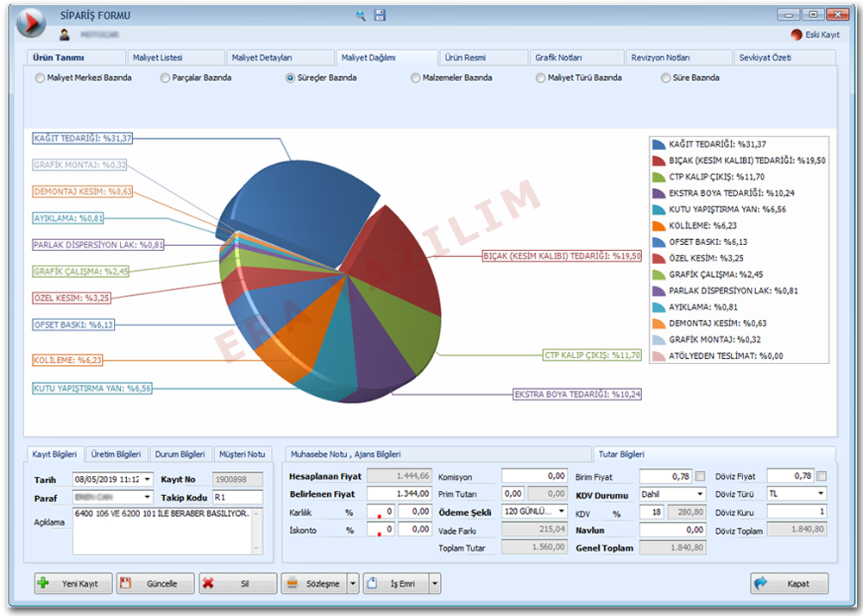The image size is (863, 616).
Task: Tick the checkbox next to Birim Fiyat
Action: (700, 476)
